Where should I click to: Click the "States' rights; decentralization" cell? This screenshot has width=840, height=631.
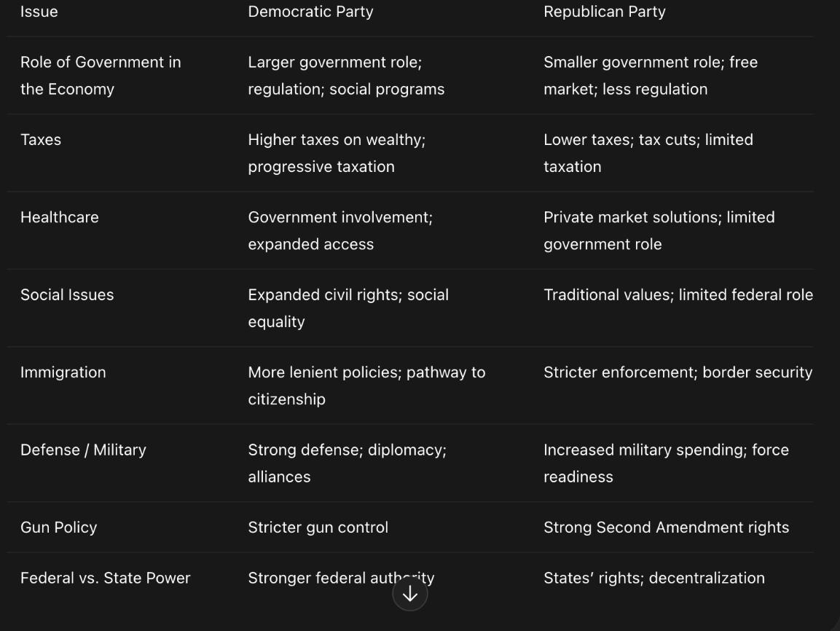pyautogui.click(x=653, y=578)
